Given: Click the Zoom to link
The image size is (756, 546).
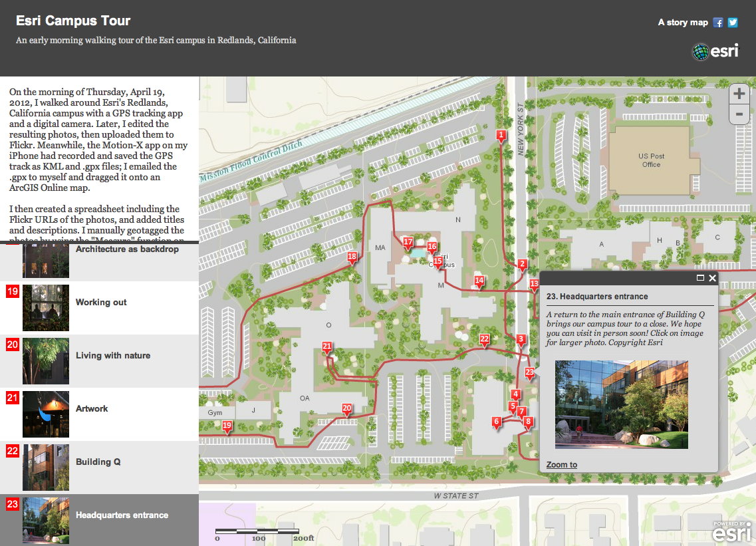Looking at the screenshot, I should (x=562, y=464).
